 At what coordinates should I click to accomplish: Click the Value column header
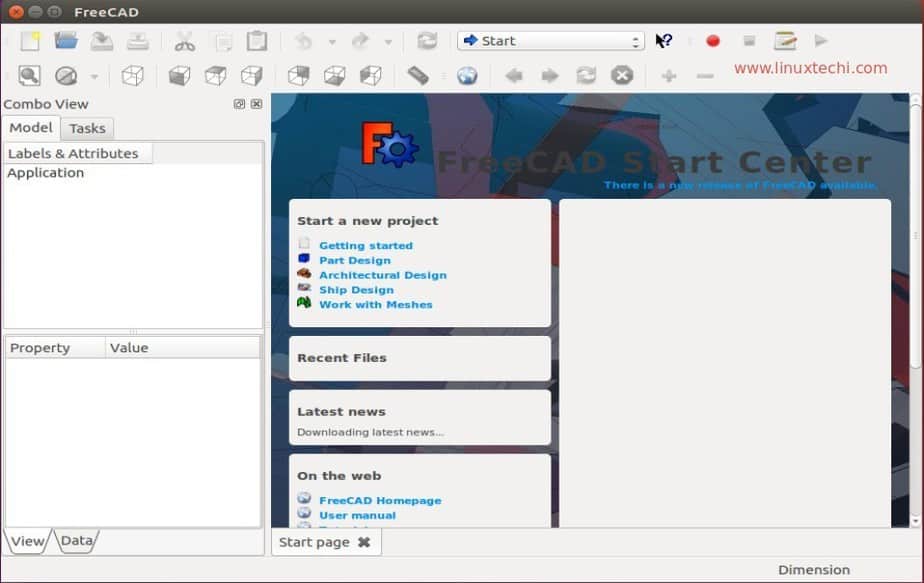tap(183, 348)
